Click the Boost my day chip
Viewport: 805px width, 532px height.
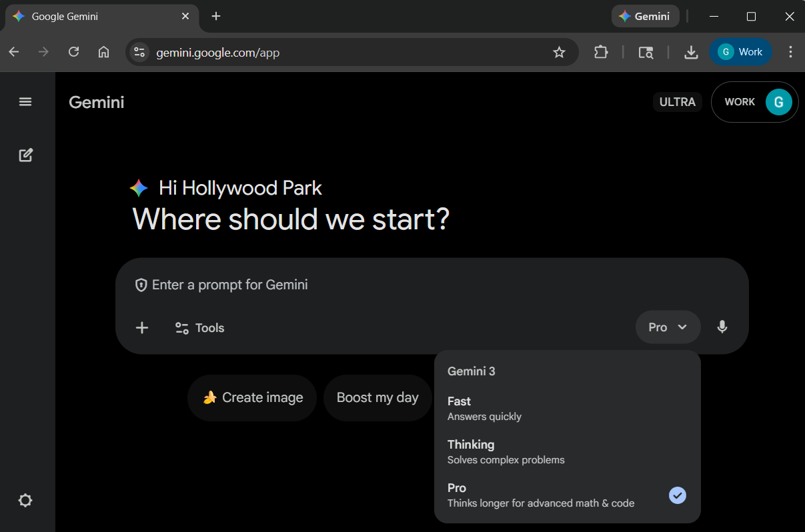click(377, 398)
